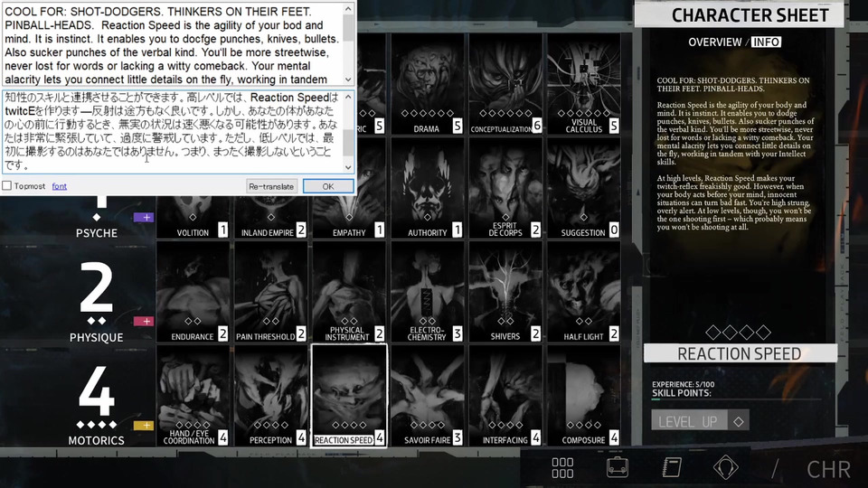Viewport: 868px width, 488px height.
Task: Open the font link in translator window
Action: pyautogui.click(x=60, y=186)
